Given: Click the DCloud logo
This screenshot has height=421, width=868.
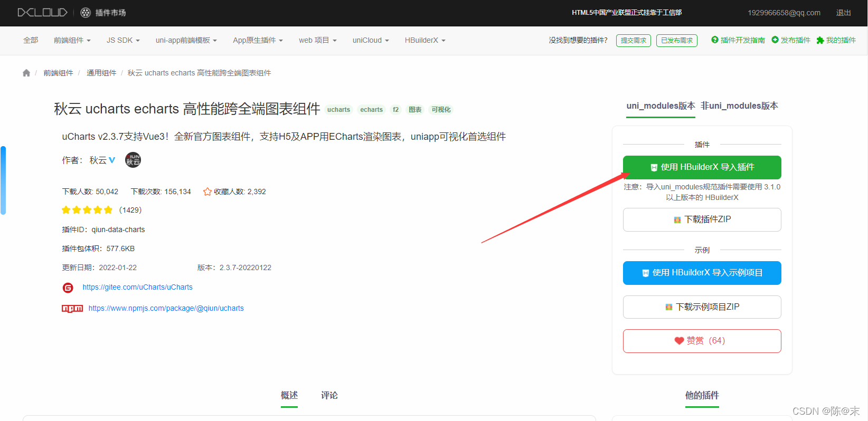Looking at the screenshot, I should (42, 12).
